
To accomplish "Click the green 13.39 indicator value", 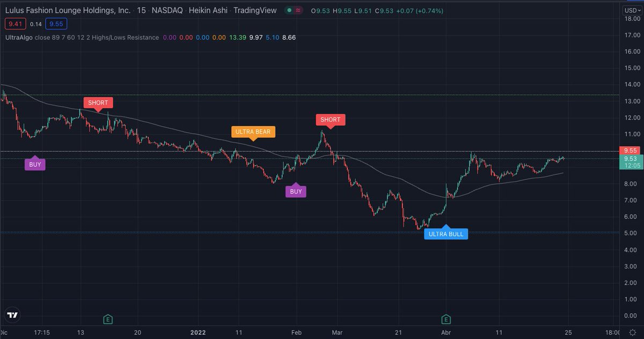I will [x=237, y=38].
